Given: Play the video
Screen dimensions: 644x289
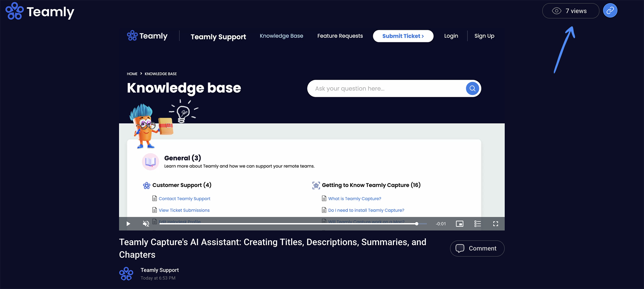Looking at the screenshot, I should pos(128,224).
